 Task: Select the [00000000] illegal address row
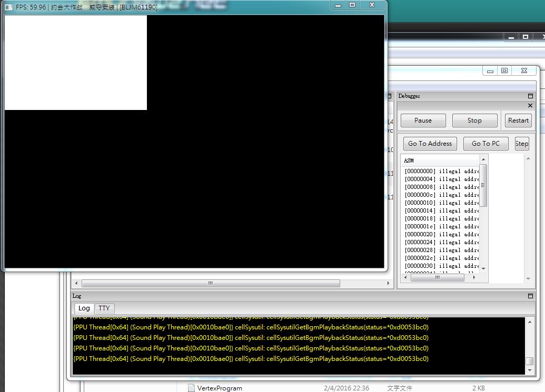[x=441, y=171]
